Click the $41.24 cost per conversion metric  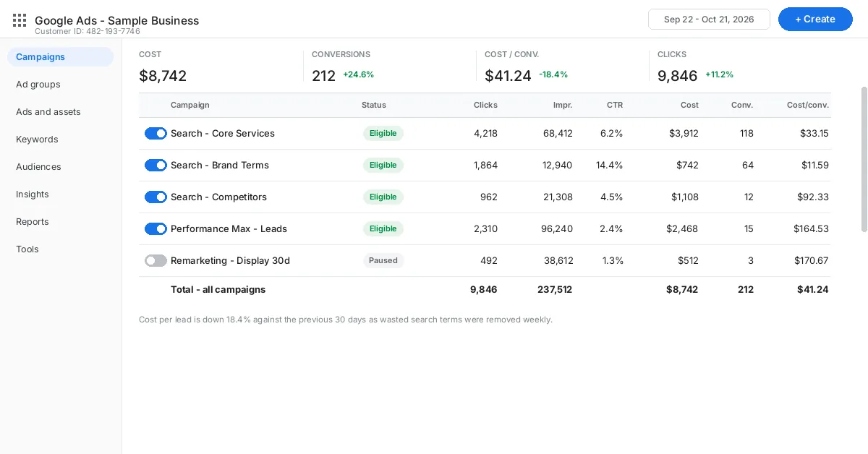(508, 75)
